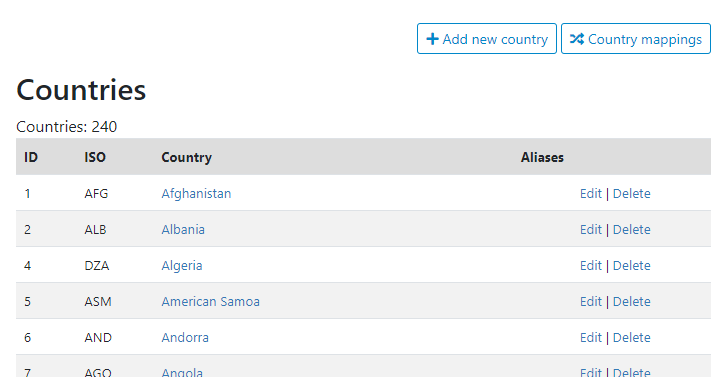This screenshot has height=377, width=720.
Task: Open the Algeria country link
Action: [x=182, y=266]
